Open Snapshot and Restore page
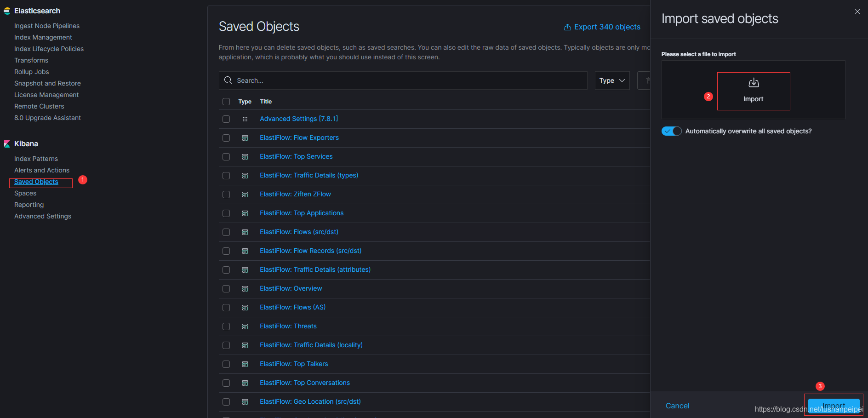868x418 pixels. 47,83
